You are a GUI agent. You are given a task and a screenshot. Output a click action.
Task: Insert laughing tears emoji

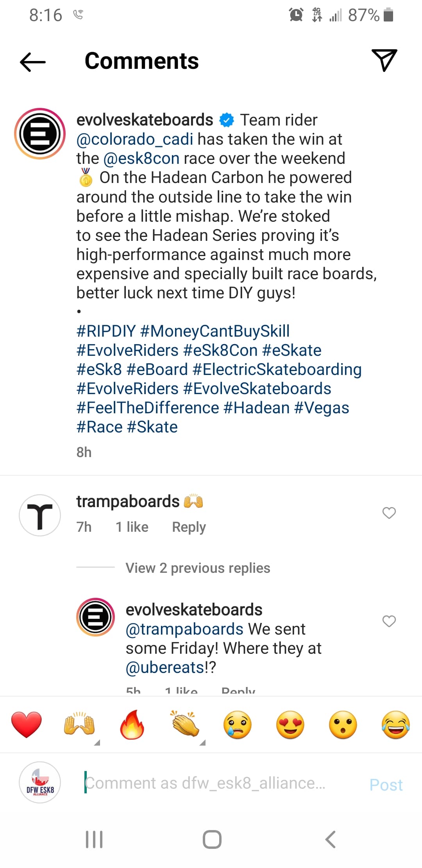pyautogui.click(x=396, y=725)
